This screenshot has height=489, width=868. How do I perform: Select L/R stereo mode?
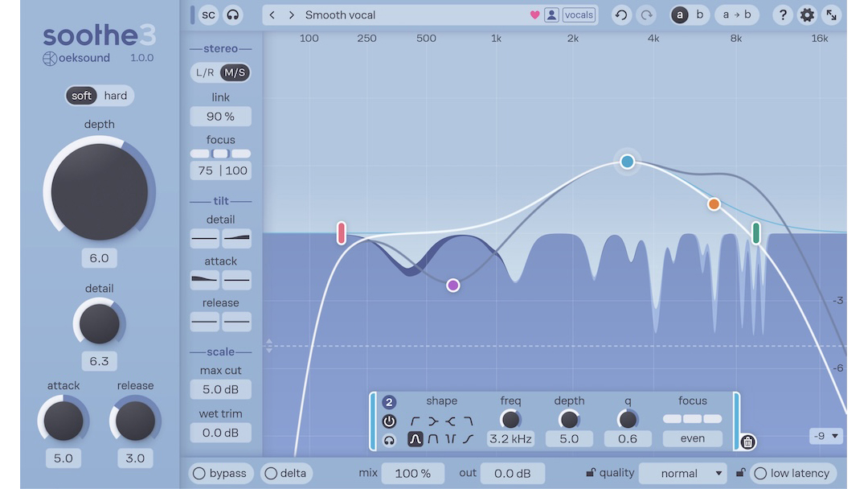click(x=205, y=72)
